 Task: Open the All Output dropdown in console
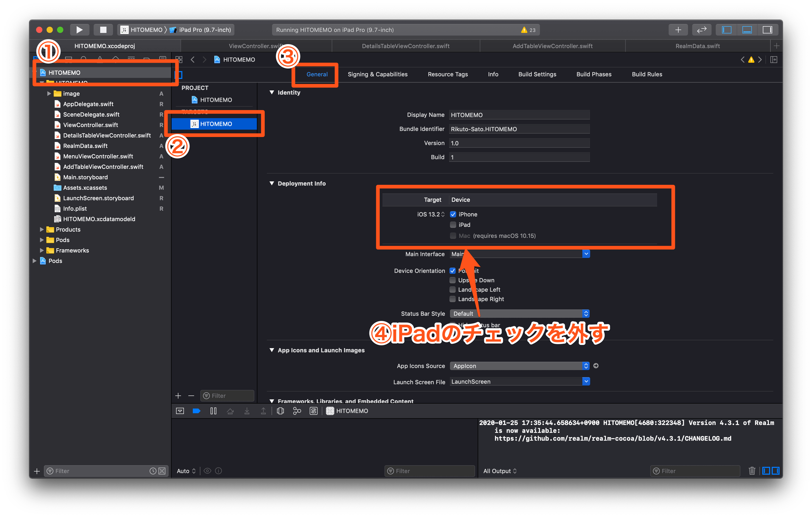500,471
